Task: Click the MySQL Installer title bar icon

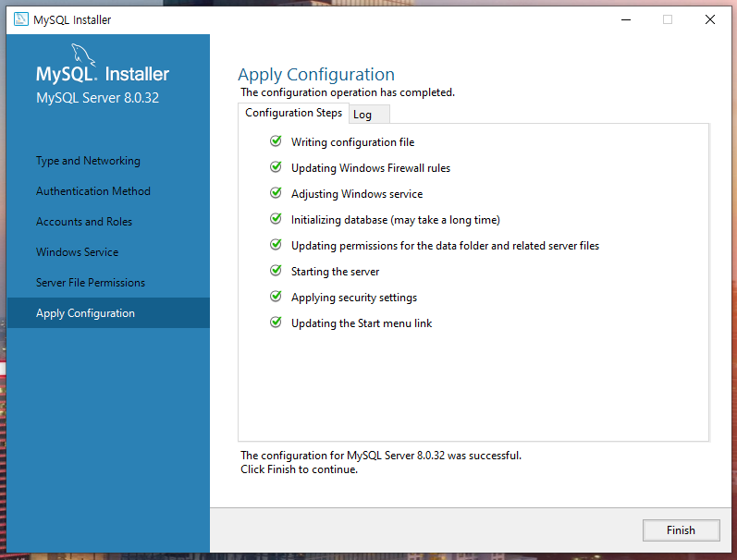Action: 20,19
